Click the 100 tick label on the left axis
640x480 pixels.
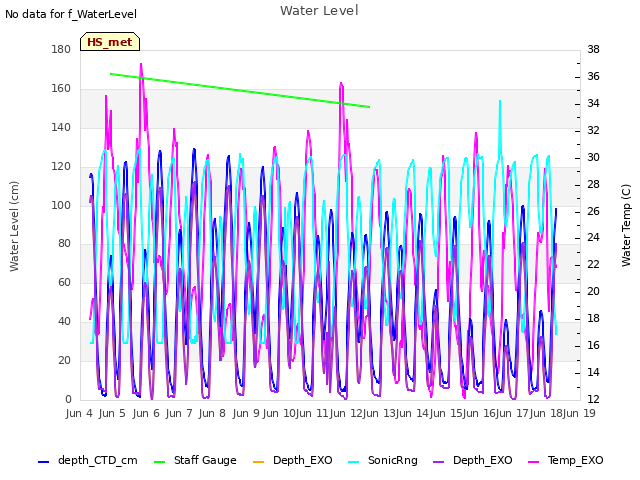click(61, 205)
